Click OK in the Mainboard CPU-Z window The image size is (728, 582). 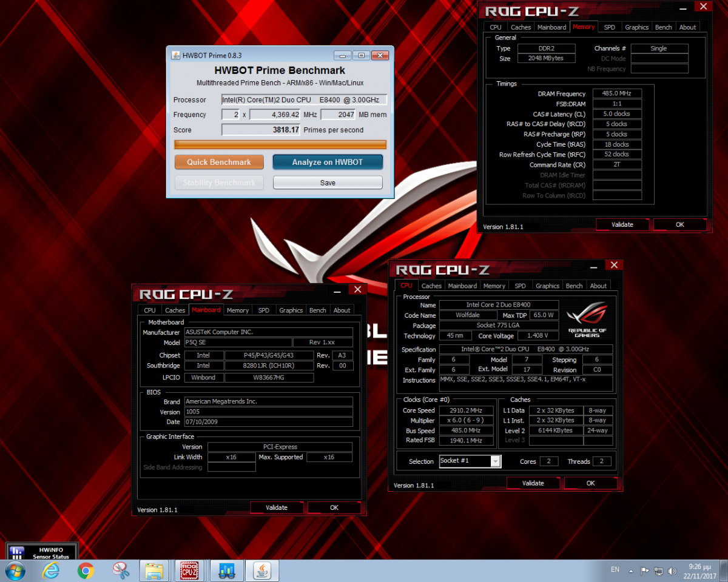(x=334, y=507)
